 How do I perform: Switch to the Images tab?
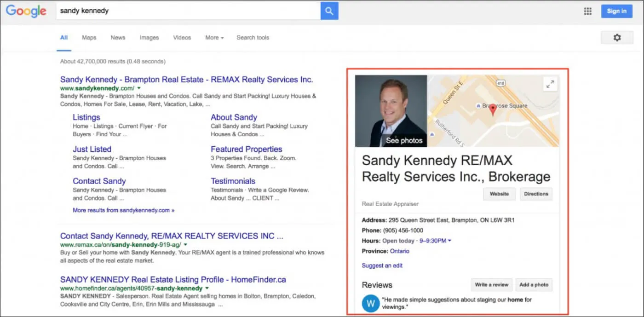149,38
